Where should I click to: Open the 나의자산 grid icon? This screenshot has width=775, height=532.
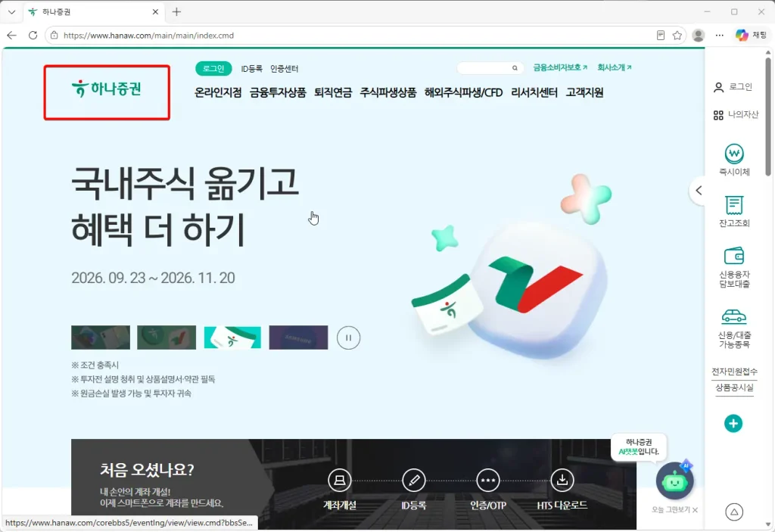pos(718,115)
